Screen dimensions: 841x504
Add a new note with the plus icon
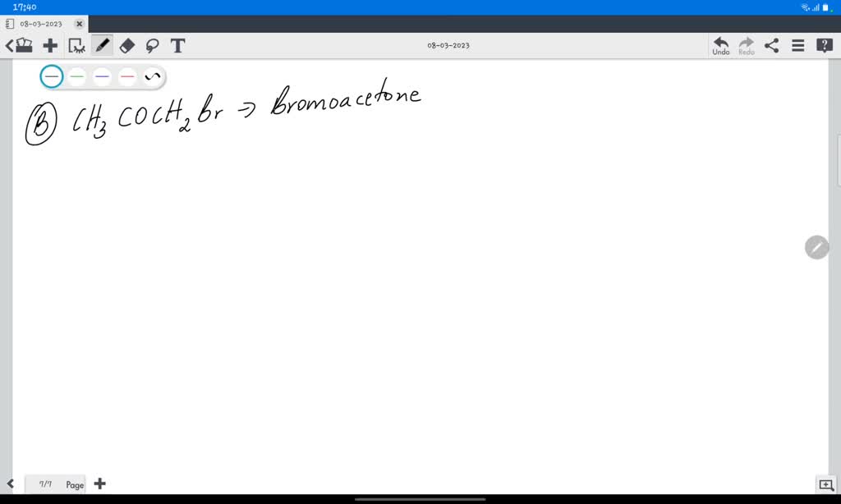(x=50, y=45)
